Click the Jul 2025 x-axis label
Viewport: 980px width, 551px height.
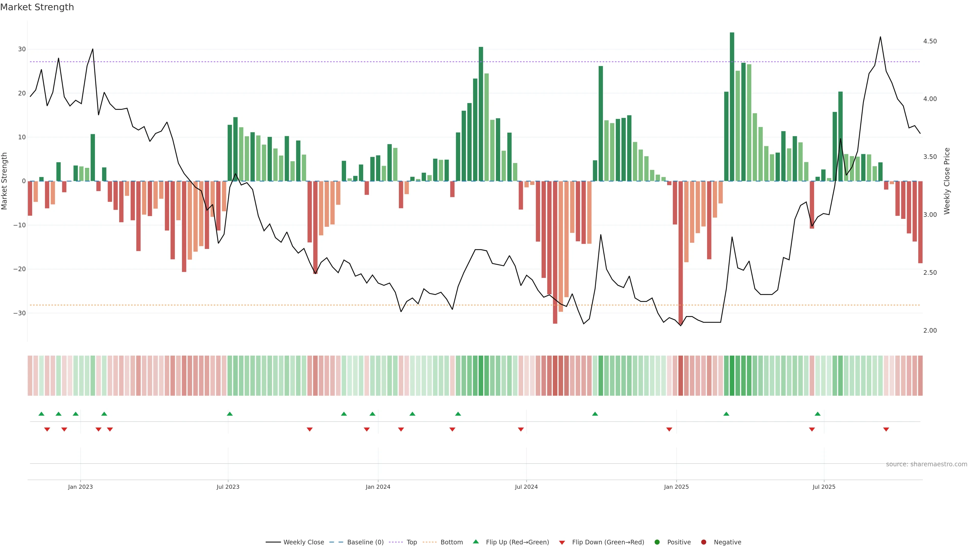coord(824,487)
